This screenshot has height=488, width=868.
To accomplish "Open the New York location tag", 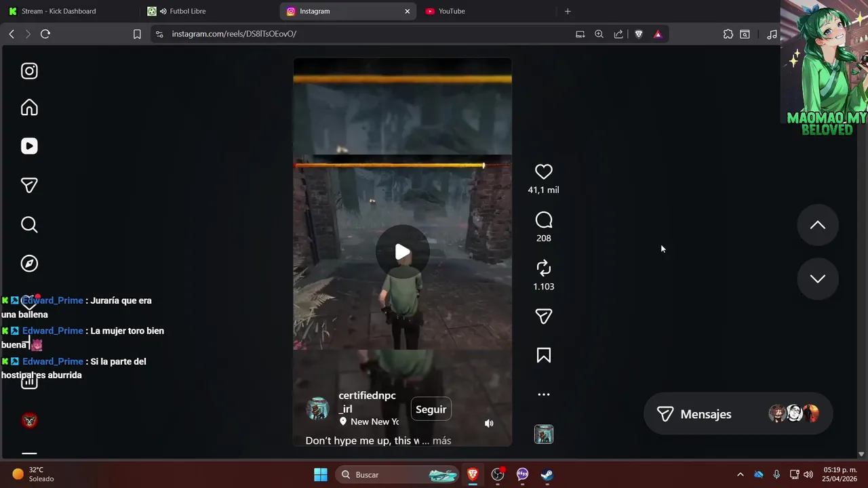I will coord(369,422).
